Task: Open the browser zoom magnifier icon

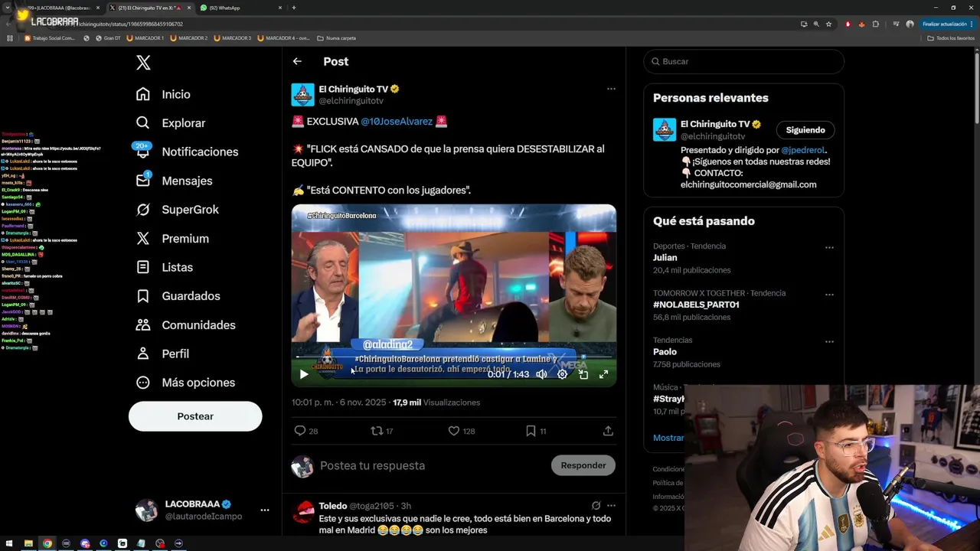Action: pos(816,24)
